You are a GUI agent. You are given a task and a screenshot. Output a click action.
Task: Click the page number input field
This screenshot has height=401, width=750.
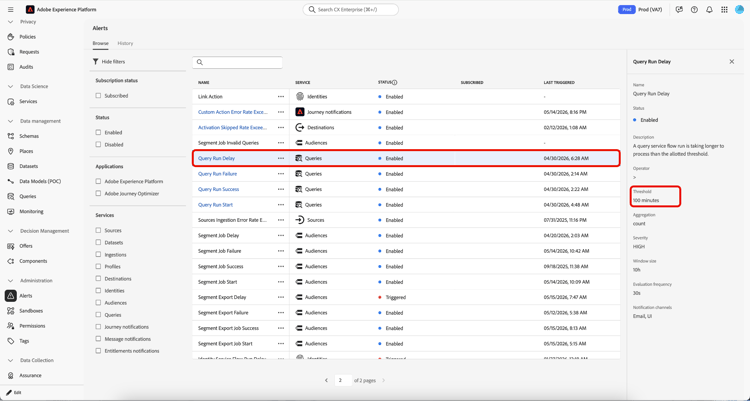coord(343,380)
